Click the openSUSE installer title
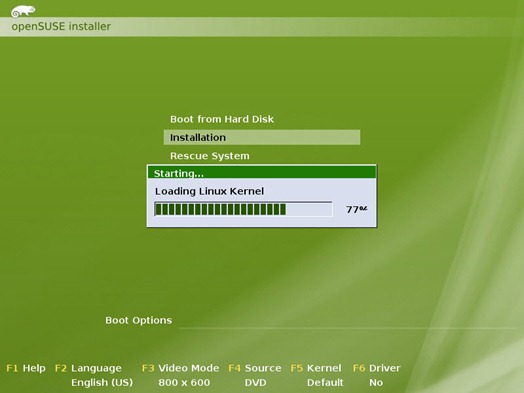 point(61,26)
